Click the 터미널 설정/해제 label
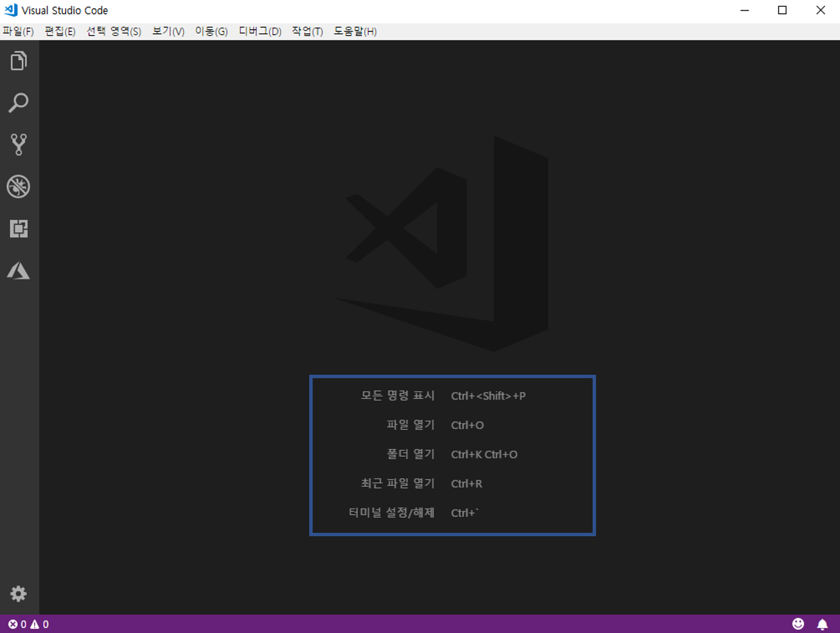 (391, 513)
